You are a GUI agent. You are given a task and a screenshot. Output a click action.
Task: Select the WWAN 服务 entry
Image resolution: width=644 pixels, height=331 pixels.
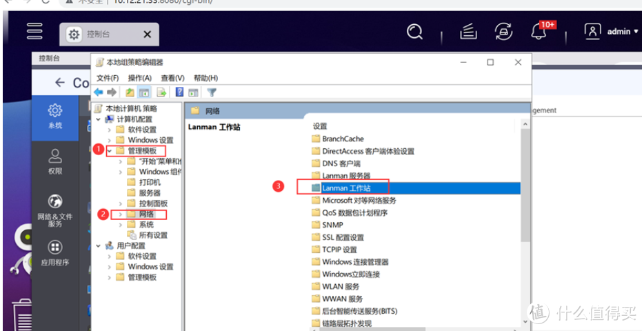[337, 299]
